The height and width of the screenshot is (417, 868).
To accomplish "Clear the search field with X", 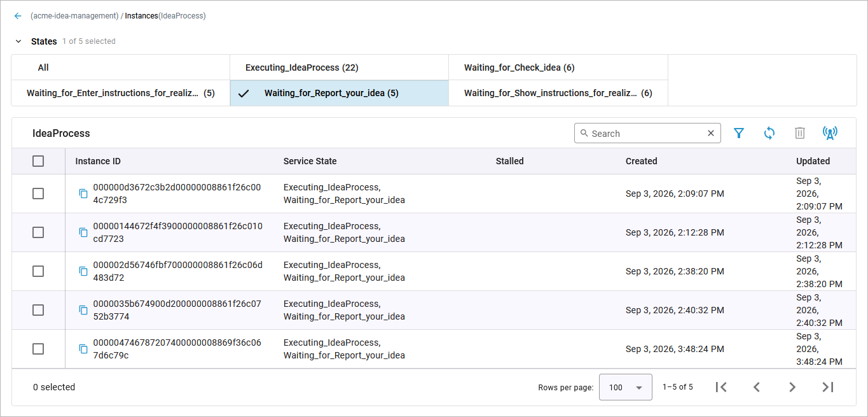I will click(x=711, y=134).
